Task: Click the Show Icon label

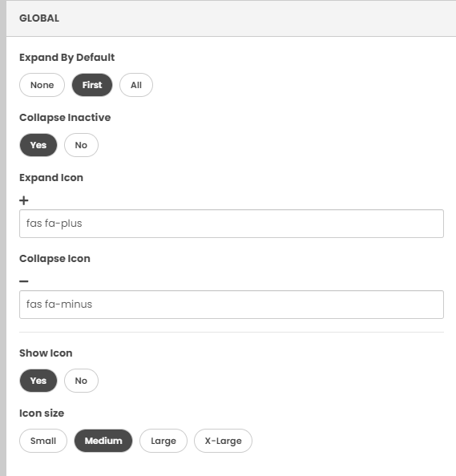Action: point(46,353)
